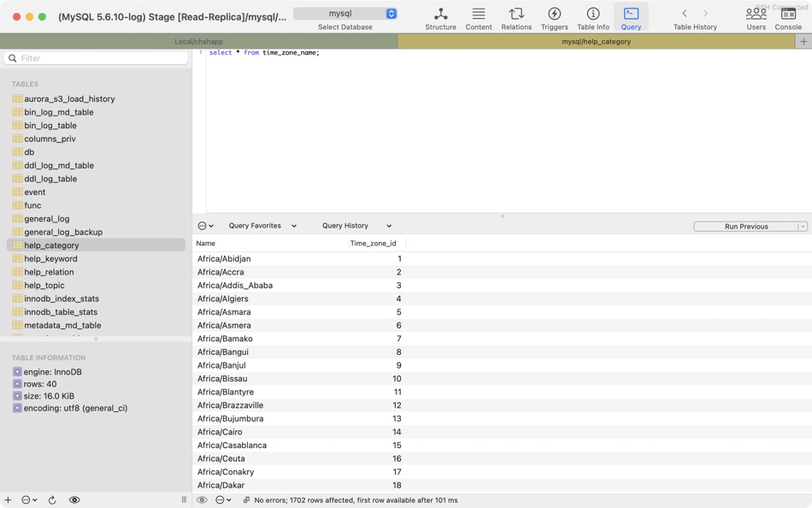The image size is (812, 508).
Task: Refresh the table list
Action: point(52,499)
